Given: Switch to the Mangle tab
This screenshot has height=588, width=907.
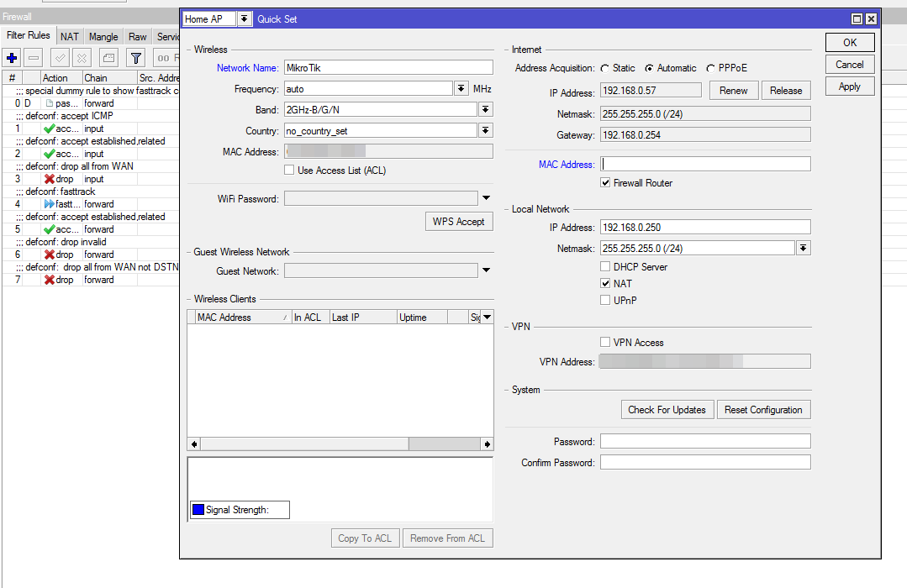Looking at the screenshot, I should coord(103,37).
